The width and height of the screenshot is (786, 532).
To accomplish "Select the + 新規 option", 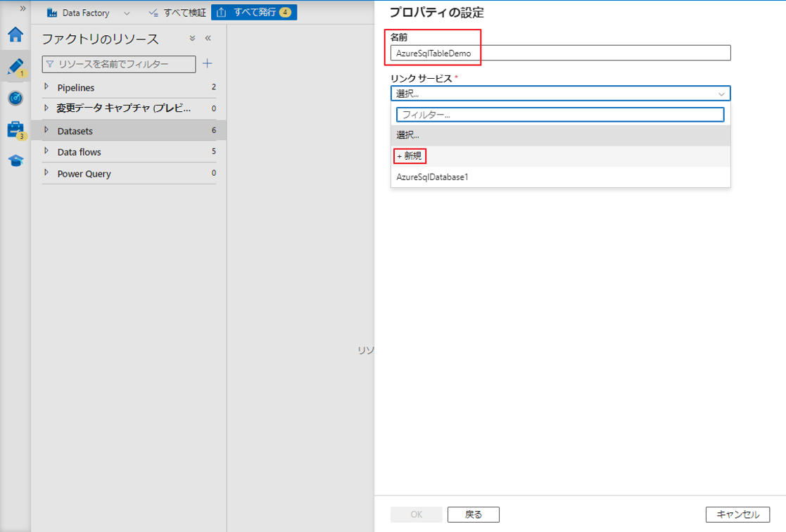I will [x=410, y=156].
